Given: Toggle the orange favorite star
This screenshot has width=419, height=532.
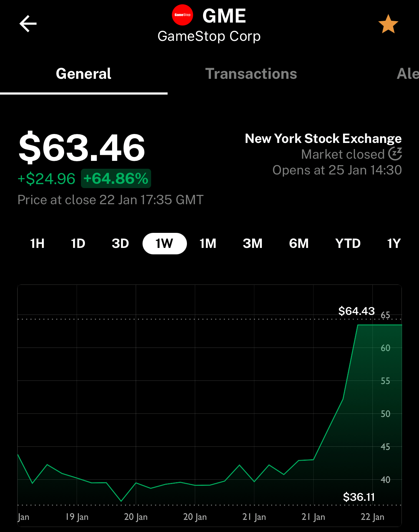Looking at the screenshot, I should point(388,24).
